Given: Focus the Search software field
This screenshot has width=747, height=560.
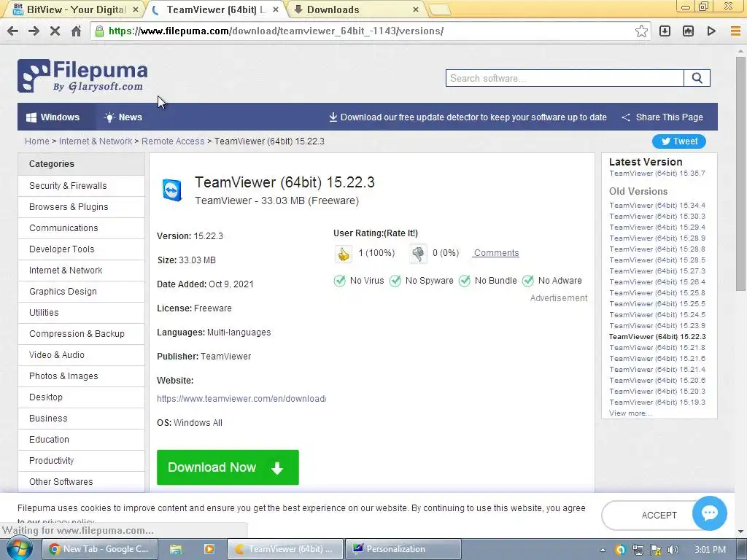Looking at the screenshot, I should [x=565, y=78].
